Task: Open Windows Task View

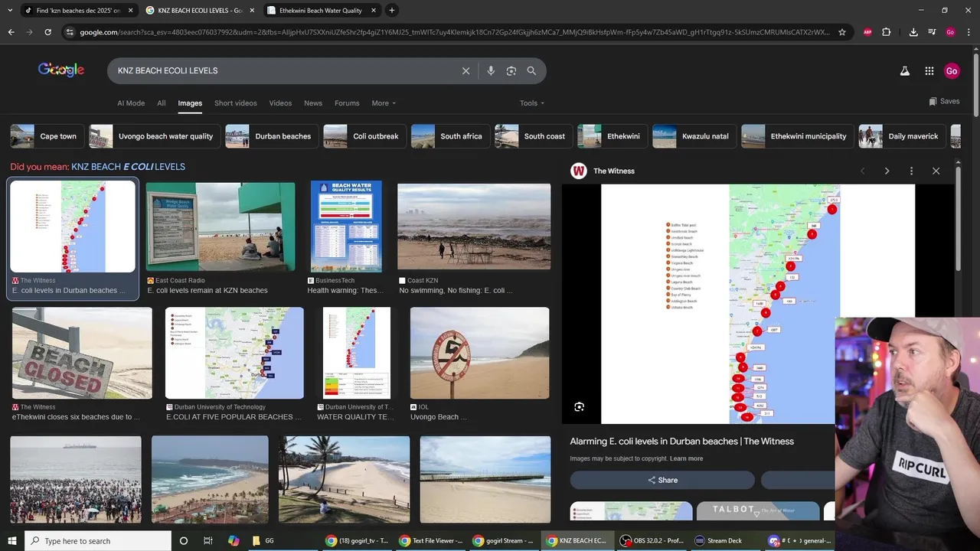Action: [x=207, y=540]
